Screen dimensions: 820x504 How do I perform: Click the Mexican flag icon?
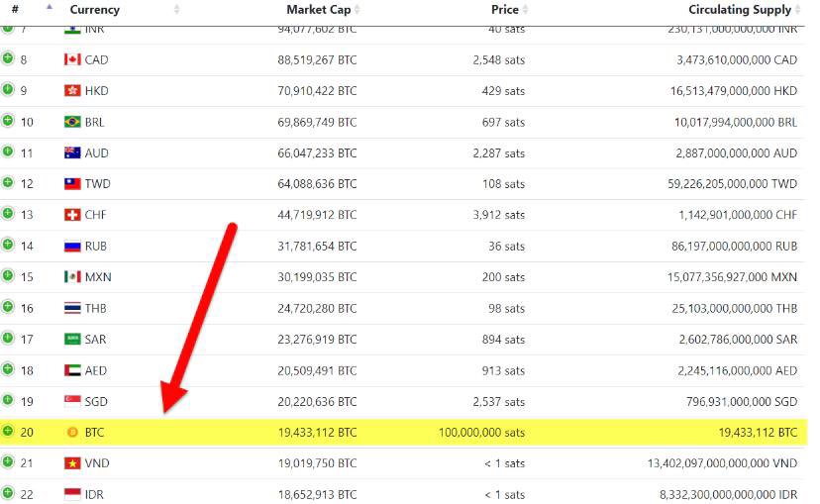tap(72, 276)
